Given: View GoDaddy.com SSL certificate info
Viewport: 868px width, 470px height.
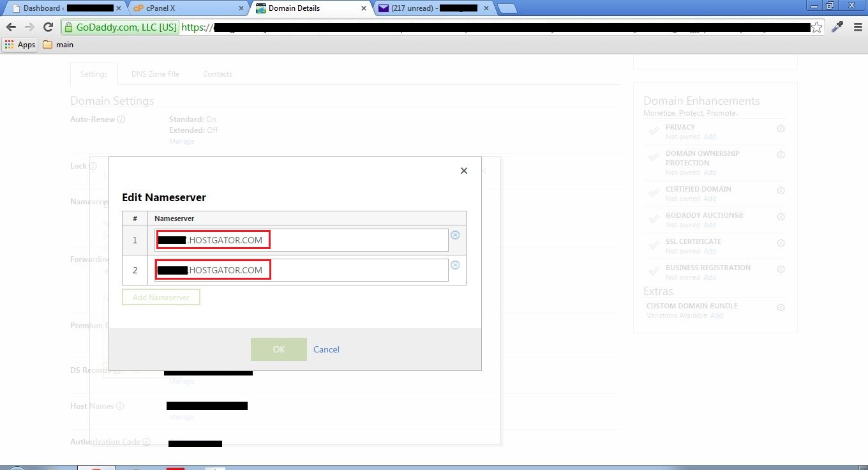Looking at the screenshot, I should [120, 27].
